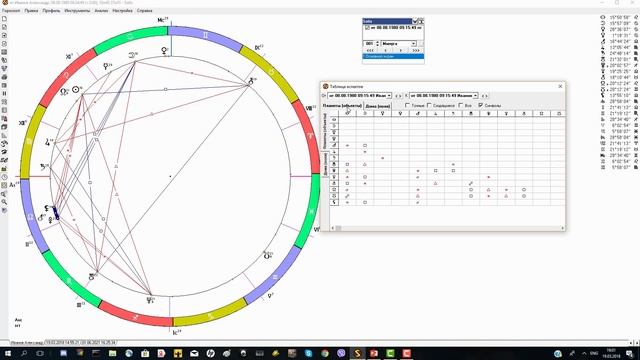This screenshot has width=640, height=360.
Task: Select the Планеты (объекты) tab
Action: (342, 106)
